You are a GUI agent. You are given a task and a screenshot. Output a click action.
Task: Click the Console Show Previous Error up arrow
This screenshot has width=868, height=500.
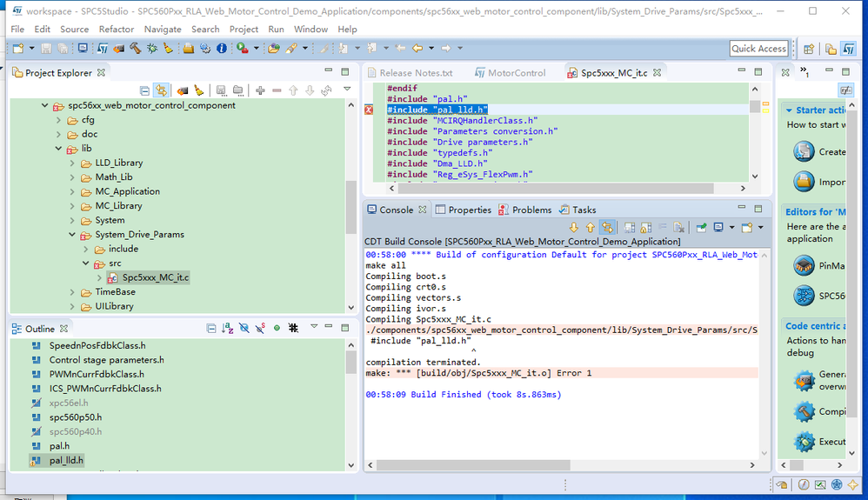(x=590, y=228)
